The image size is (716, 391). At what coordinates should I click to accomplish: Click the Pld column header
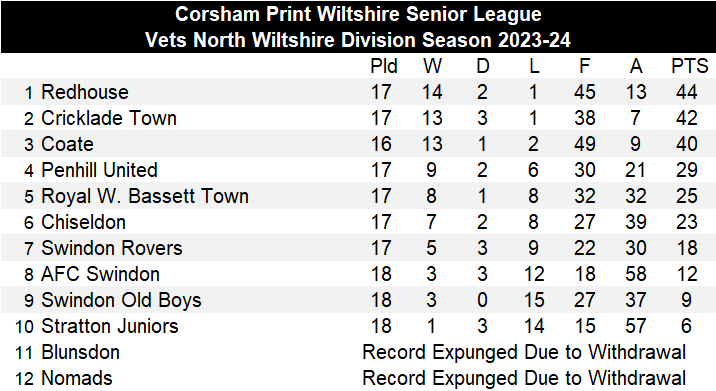pyautogui.click(x=384, y=66)
